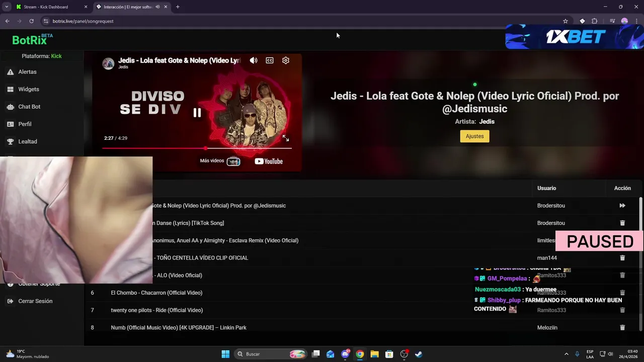Image resolution: width=644 pixels, height=362 pixels.
Task: Open the weather widget showing 19°C
Action: coord(28,354)
